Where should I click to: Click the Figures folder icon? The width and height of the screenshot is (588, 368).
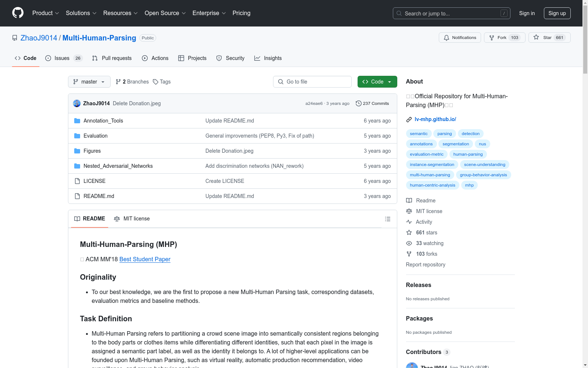77,151
